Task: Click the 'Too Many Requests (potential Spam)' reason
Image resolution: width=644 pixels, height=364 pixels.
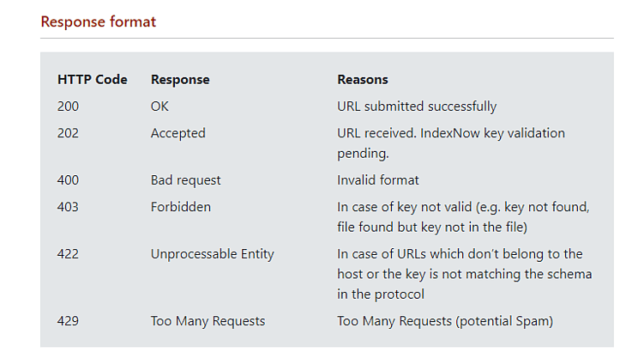Action: (445, 321)
